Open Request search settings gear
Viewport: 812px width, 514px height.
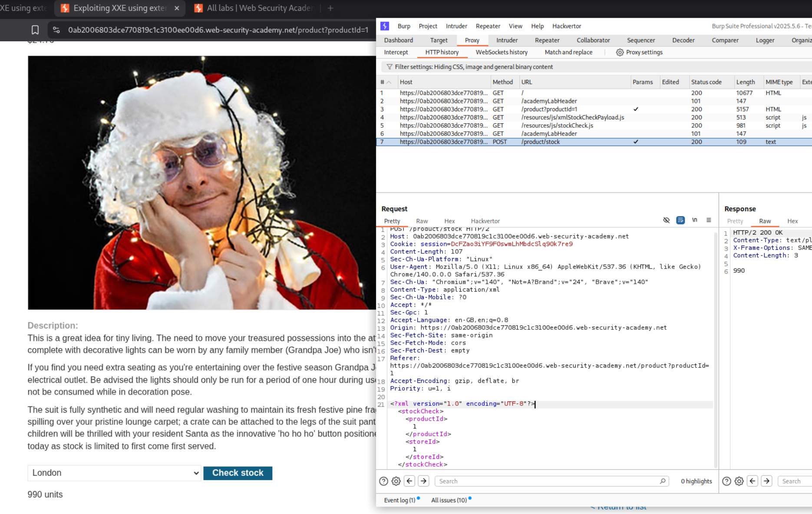[x=396, y=481]
